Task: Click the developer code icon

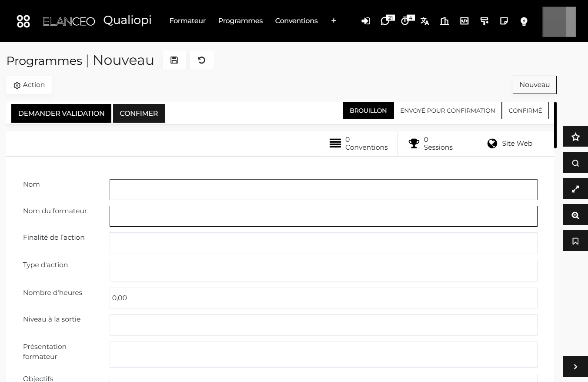Action: [x=464, y=21]
